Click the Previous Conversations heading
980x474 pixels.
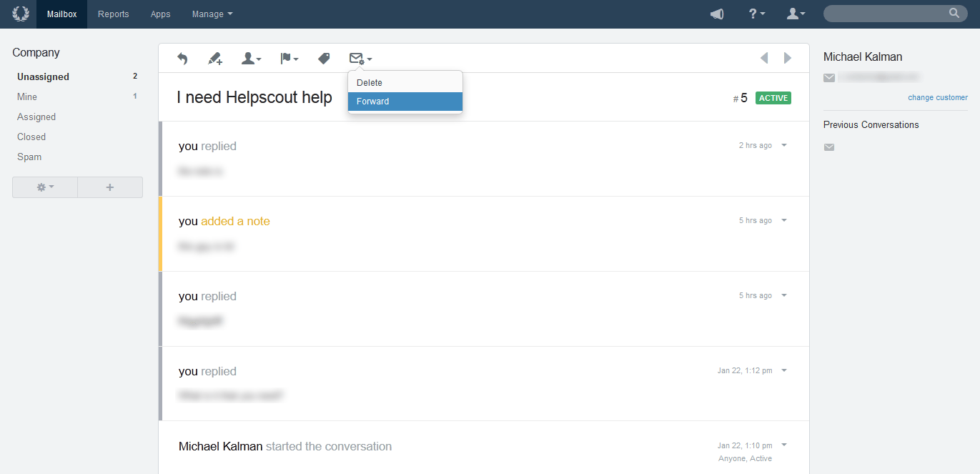tap(871, 124)
